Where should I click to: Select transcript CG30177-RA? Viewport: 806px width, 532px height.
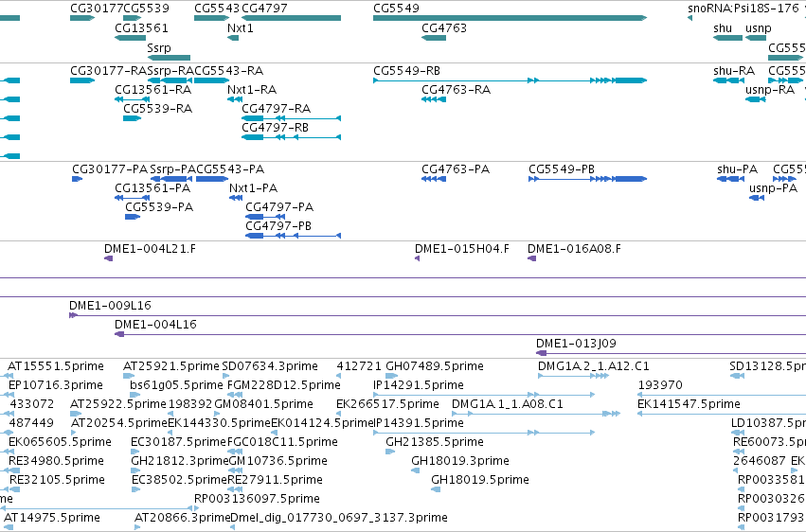point(82,80)
